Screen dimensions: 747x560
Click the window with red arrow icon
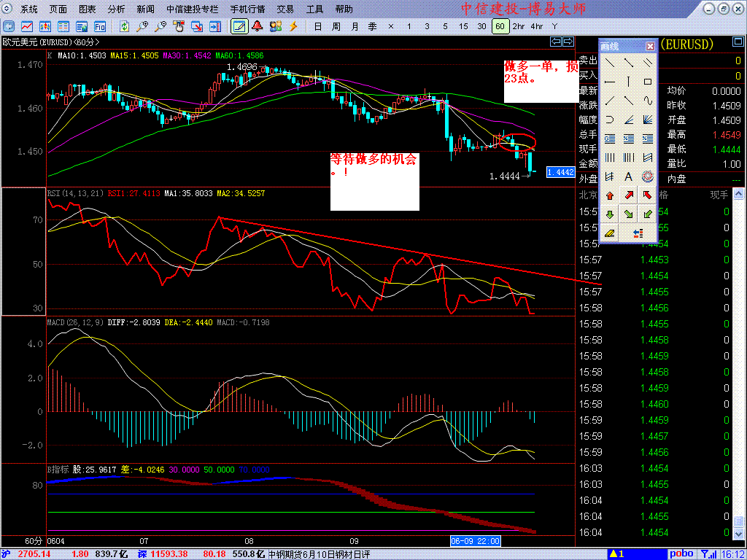pyautogui.click(x=197, y=26)
